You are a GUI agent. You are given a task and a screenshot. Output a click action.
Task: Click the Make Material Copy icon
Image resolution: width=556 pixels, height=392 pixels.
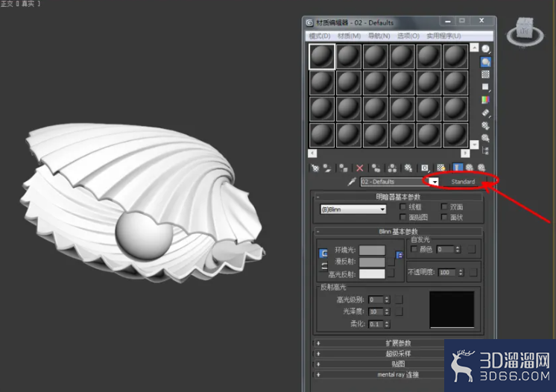coord(376,168)
